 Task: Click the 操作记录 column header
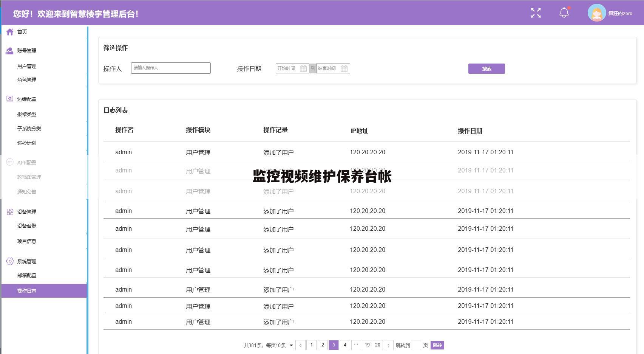[275, 130]
